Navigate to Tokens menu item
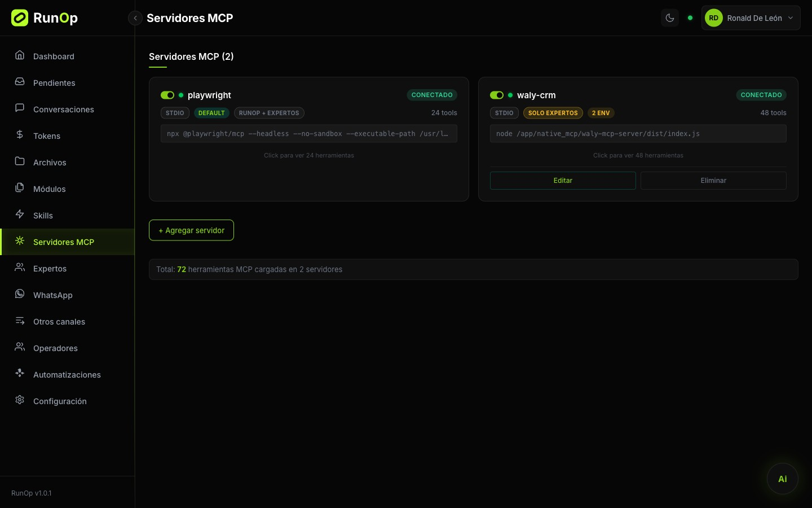Viewport: 812px width, 508px height. (x=68, y=135)
